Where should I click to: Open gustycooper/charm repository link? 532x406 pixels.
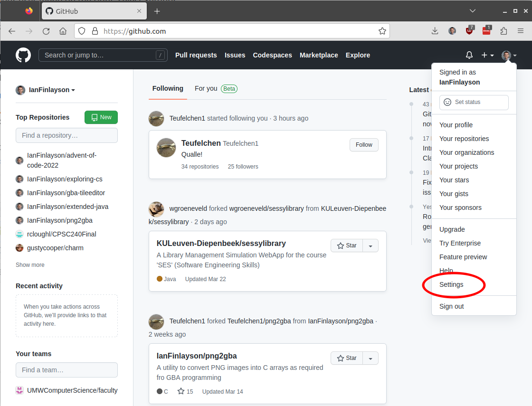click(55, 248)
